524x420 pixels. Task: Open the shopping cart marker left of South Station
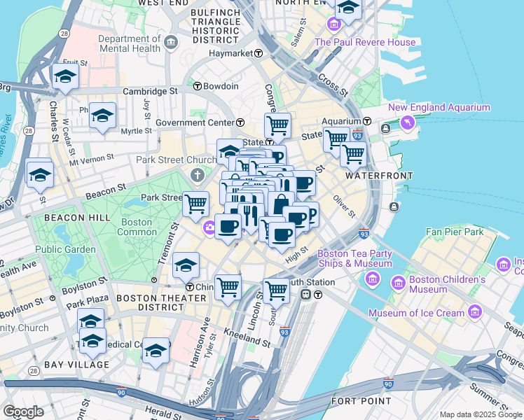point(277,293)
